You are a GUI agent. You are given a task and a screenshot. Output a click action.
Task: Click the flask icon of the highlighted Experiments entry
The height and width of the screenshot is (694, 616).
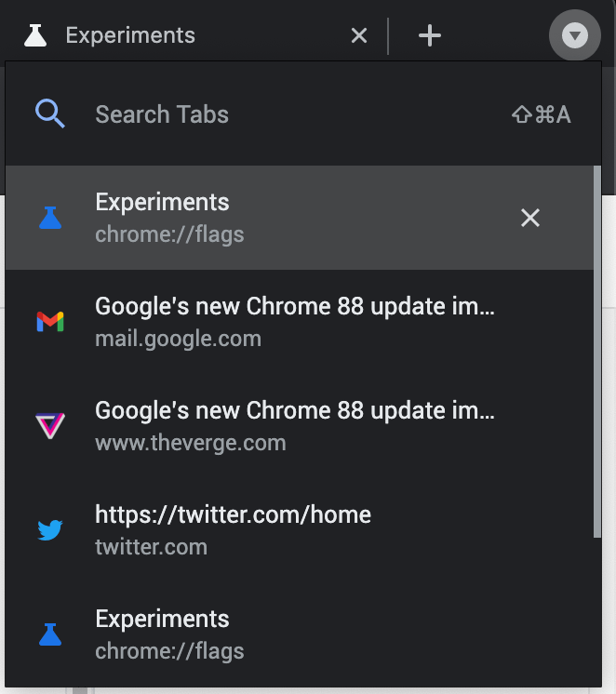click(50, 218)
